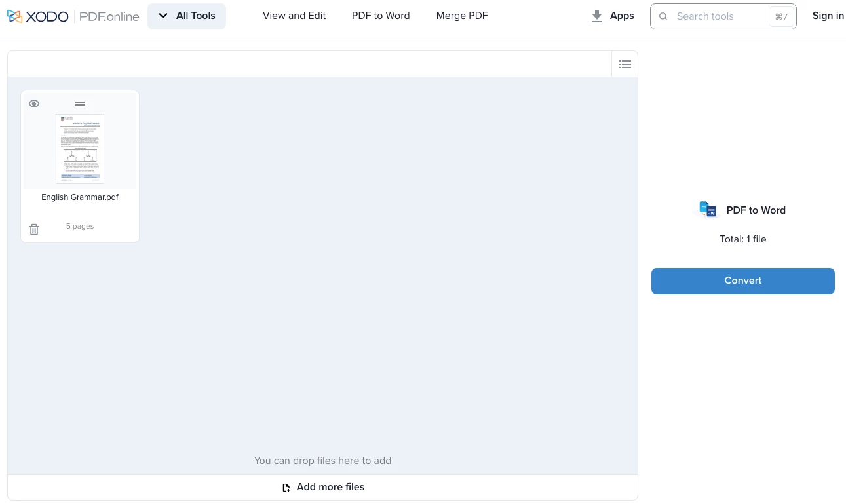846x504 pixels.
Task: Expand the All Tools dropdown
Action: pyautogui.click(x=187, y=16)
